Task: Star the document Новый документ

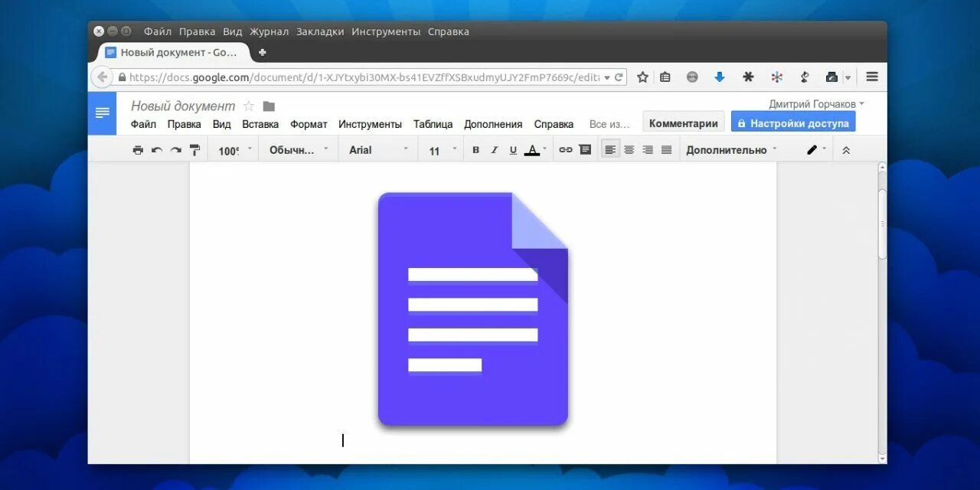Action: point(248,106)
